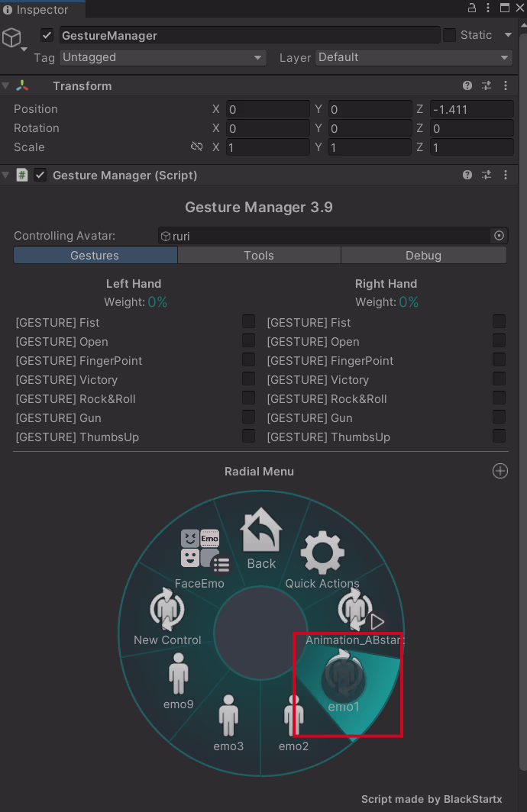Enable Right Hand FingerPoint gesture checkbox
The width and height of the screenshot is (527, 812).
click(499, 360)
